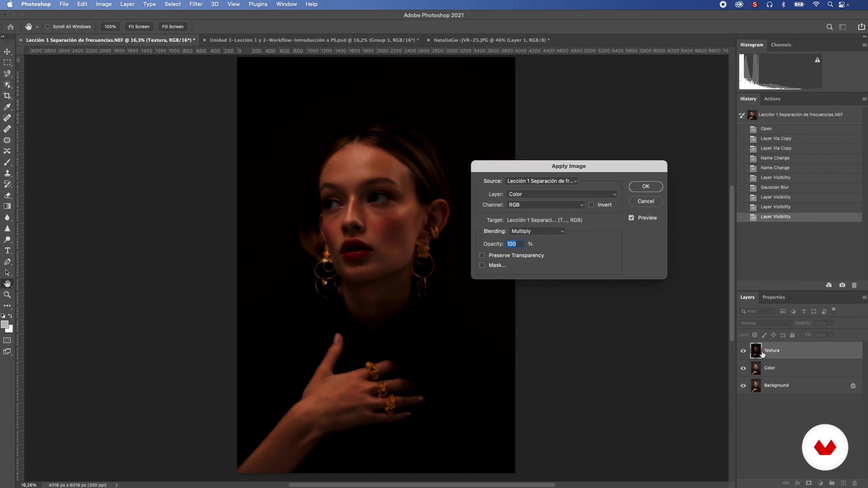Image resolution: width=868 pixels, height=488 pixels.
Task: Click the Fit Screen button
Action: point(139,27)
